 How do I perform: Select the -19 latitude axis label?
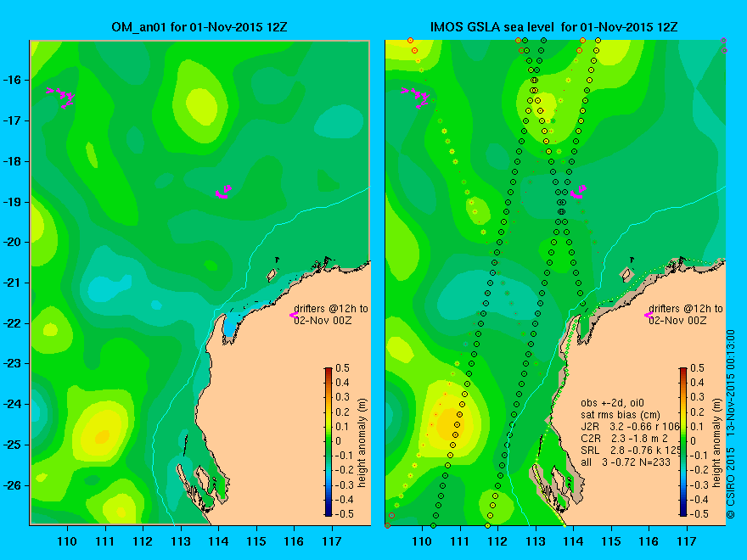point(14,202)
